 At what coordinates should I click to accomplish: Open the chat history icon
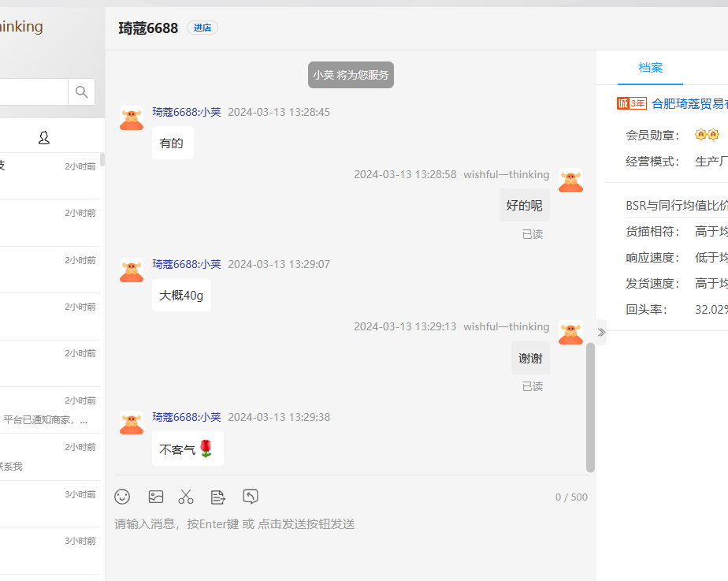pos(251,497)
